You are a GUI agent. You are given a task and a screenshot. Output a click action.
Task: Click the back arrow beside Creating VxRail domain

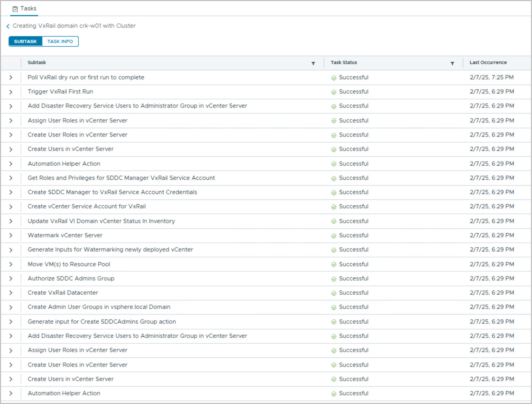8,26
